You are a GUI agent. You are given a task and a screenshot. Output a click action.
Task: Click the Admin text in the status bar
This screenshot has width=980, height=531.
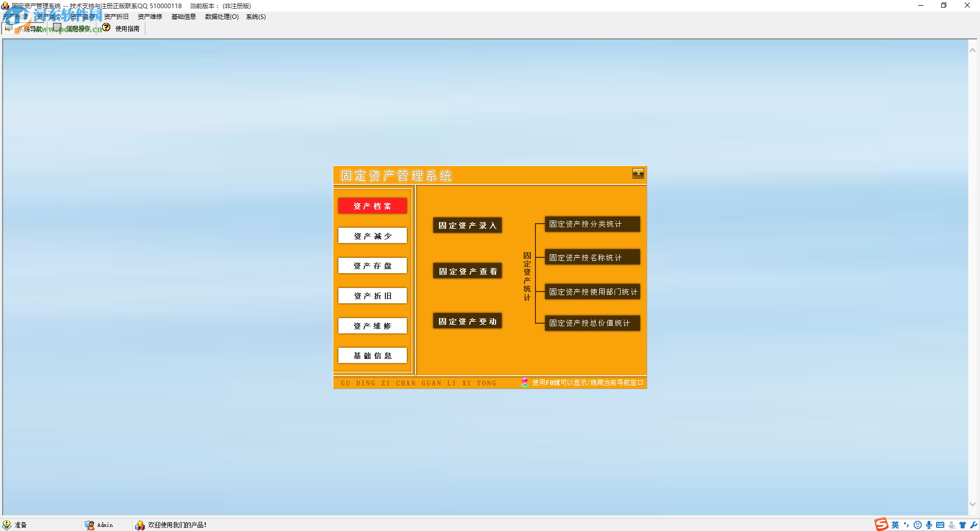click(x=105, y=525)
